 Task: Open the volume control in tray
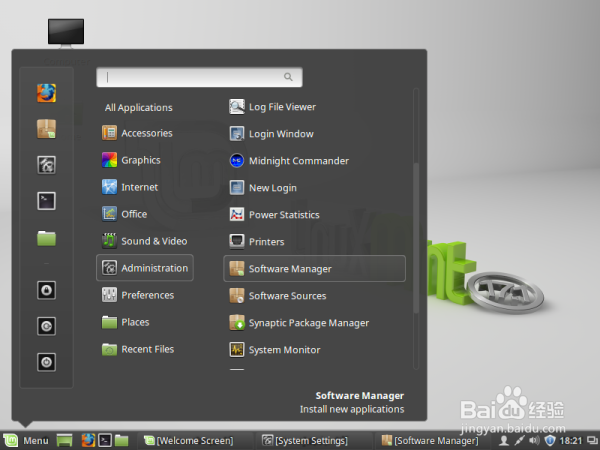pos(534,441)
